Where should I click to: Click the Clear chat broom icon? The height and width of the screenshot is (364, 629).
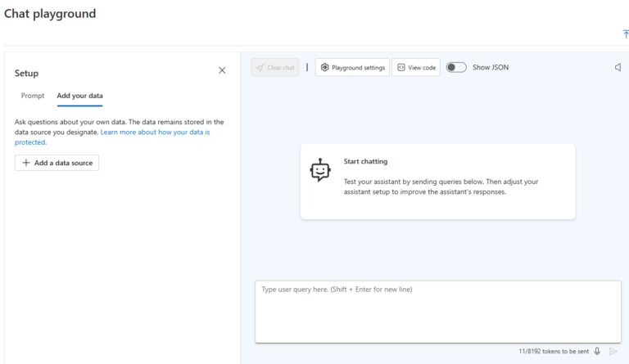(x=260, y=68)
